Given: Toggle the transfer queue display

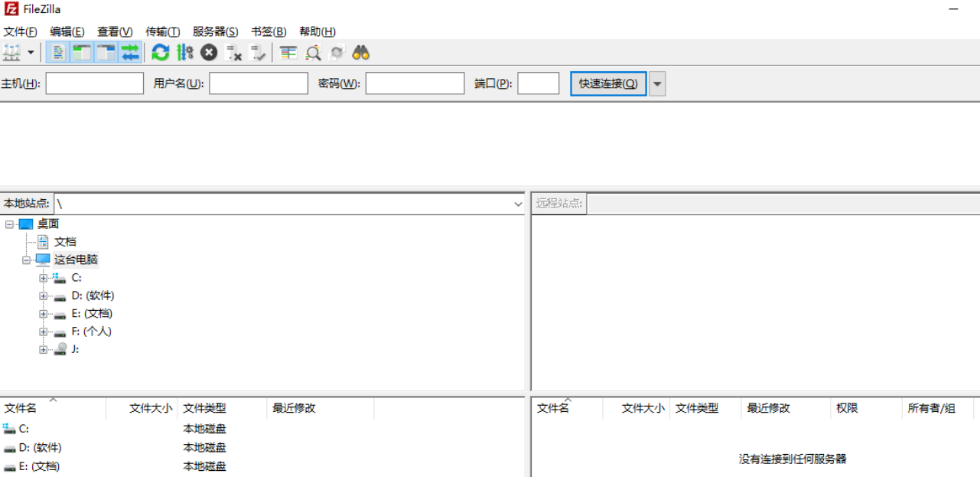Looking at the screenshot, I should pyautogui.click(x=130, y=52).
